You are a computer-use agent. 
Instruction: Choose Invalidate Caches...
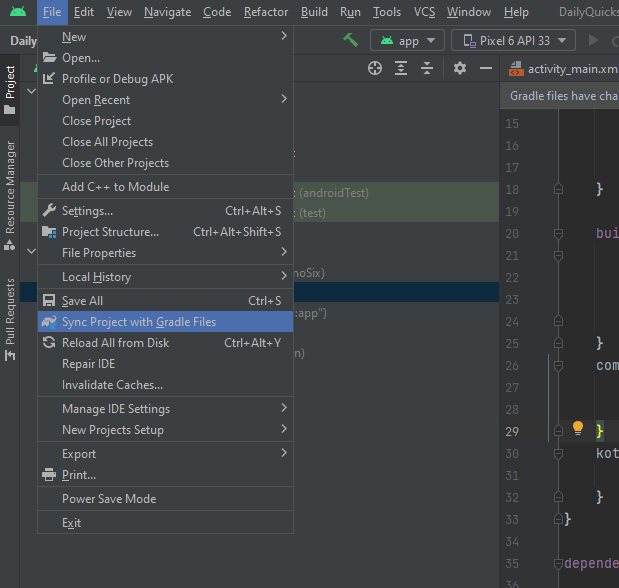[x=165, y=385]
